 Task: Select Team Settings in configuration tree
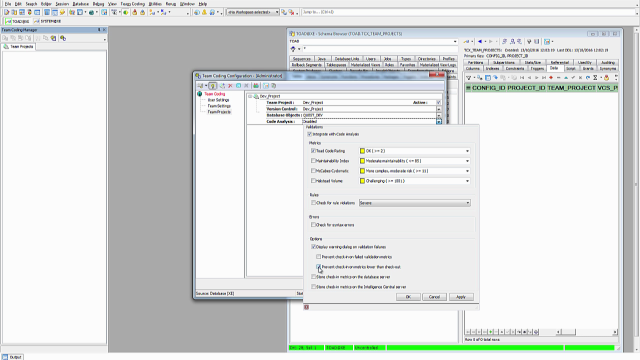click(x=219, y=106)
